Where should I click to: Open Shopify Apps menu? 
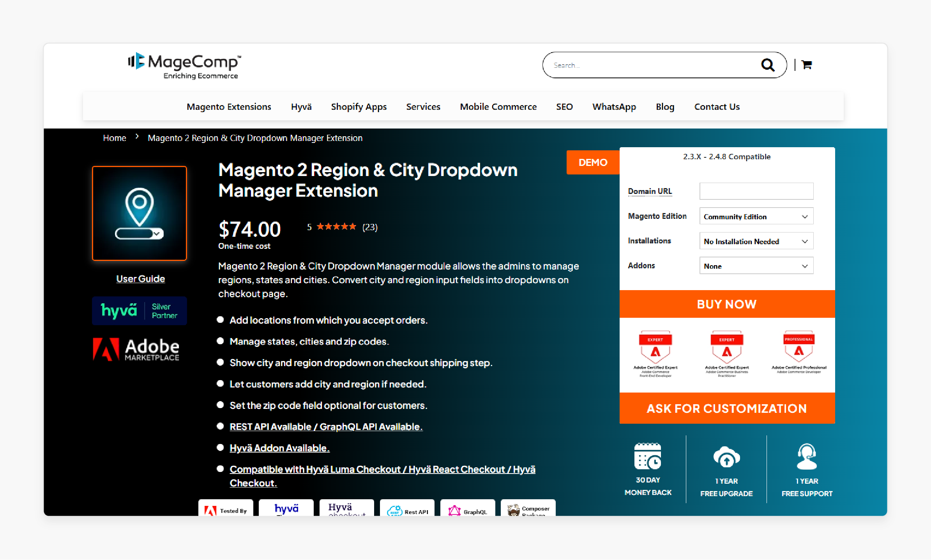[359, 107]
